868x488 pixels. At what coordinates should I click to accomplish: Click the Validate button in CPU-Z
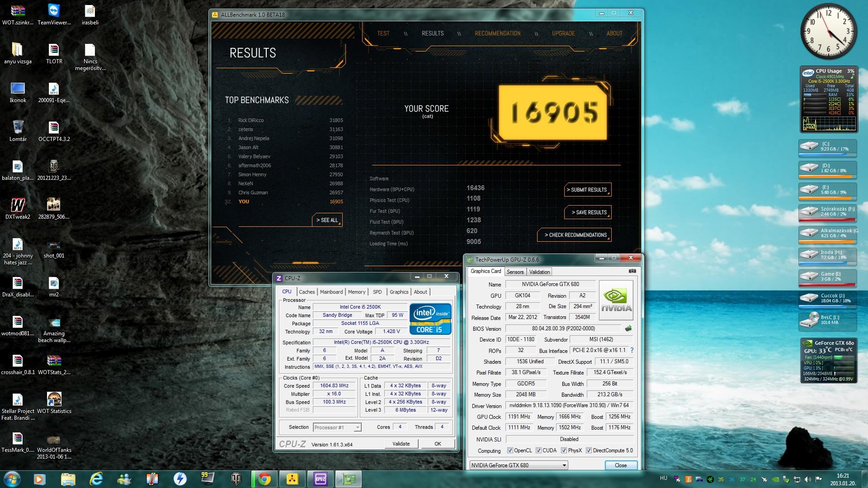401,444
